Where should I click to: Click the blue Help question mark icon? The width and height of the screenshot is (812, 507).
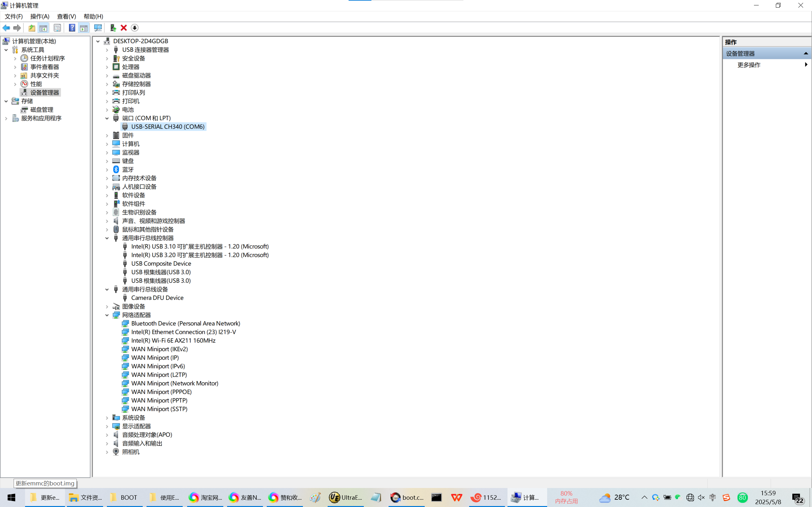(x=72, y=28)
